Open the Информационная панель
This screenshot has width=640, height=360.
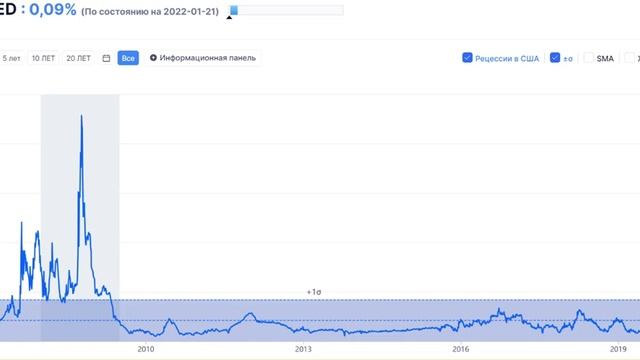[203, 58]
